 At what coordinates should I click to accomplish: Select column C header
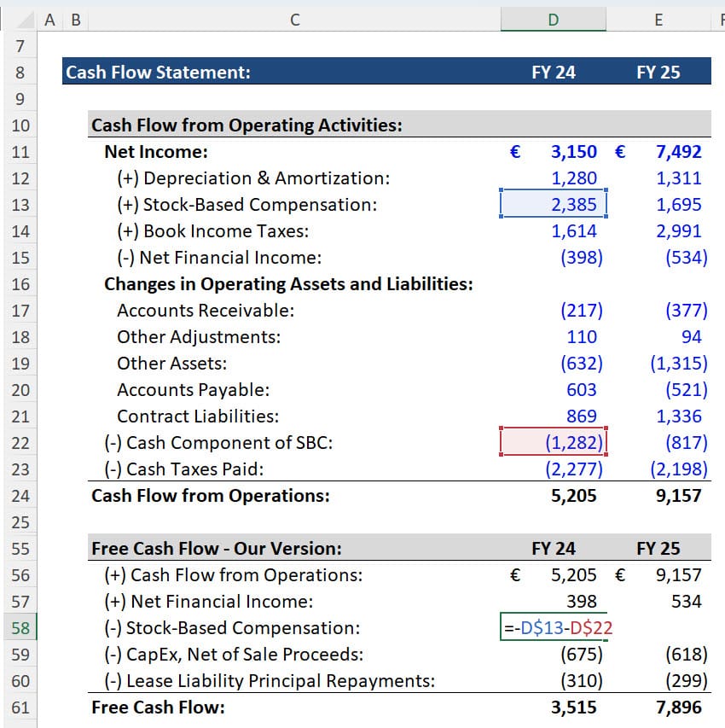pyautogui.click(x=295, y=20)
